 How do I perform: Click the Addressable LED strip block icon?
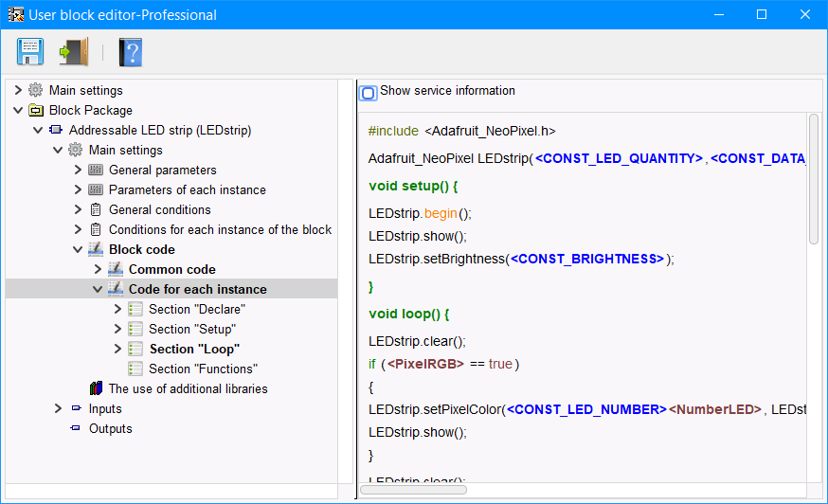(56, 131)
